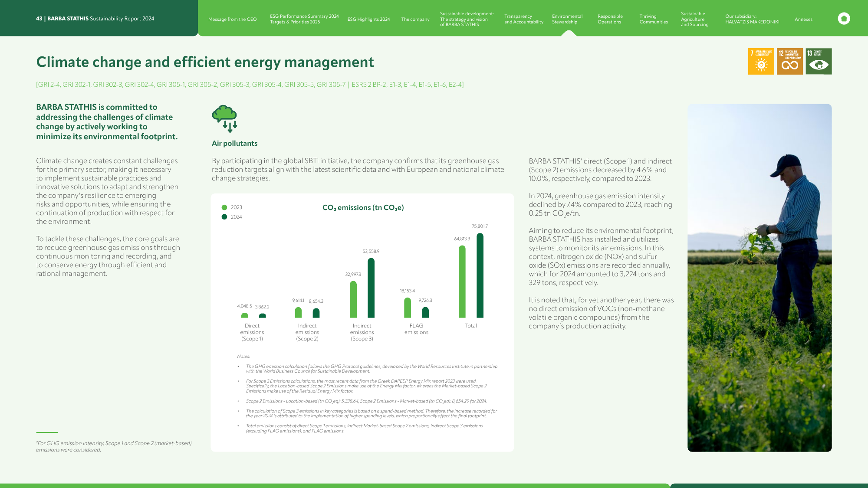The width and height of the screenshot is (868, 488).
Task: Click the home icon in the header
Action: (x=844, y=19)
